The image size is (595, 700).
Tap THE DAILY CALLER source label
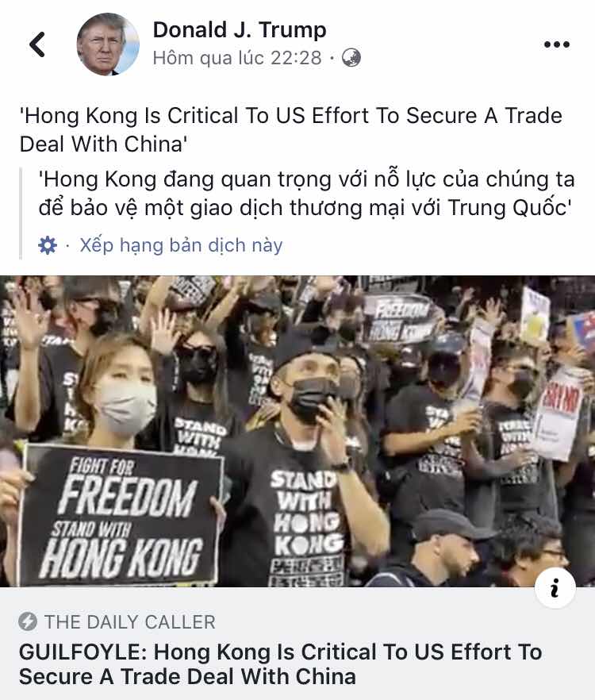[130, 622]
